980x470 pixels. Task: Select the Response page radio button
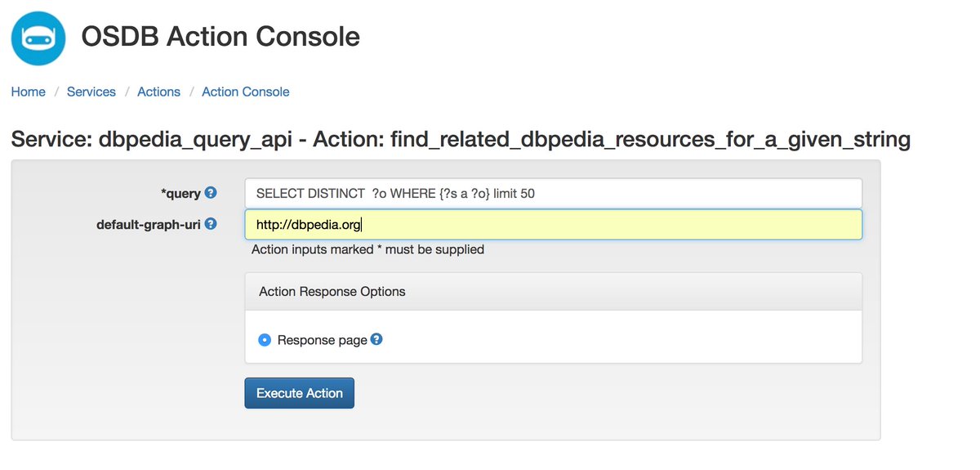click(265, 340)
